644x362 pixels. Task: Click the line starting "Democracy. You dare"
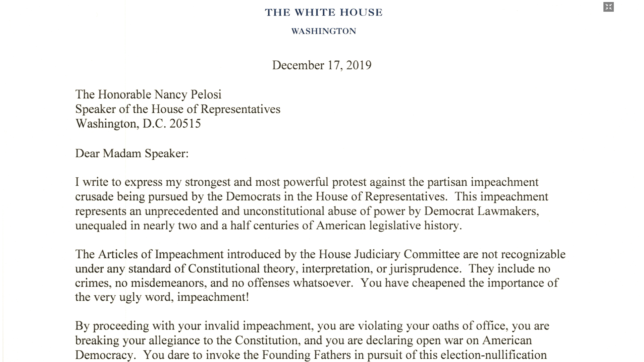pos(311,355)
